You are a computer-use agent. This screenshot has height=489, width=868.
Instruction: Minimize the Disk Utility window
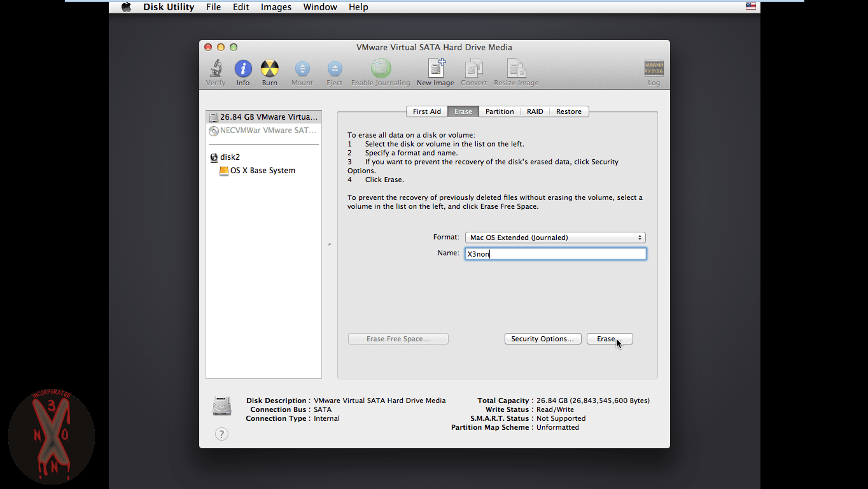pyautogui.click(x=221, y=47)
